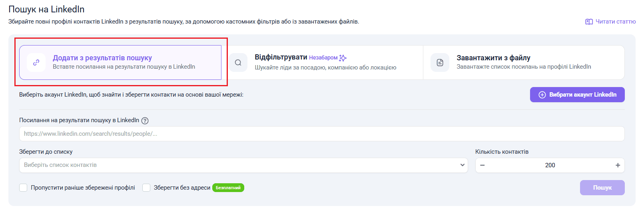
Task: Click the sparkle stars icon next to Незабаром
Action: click(343, 58)
